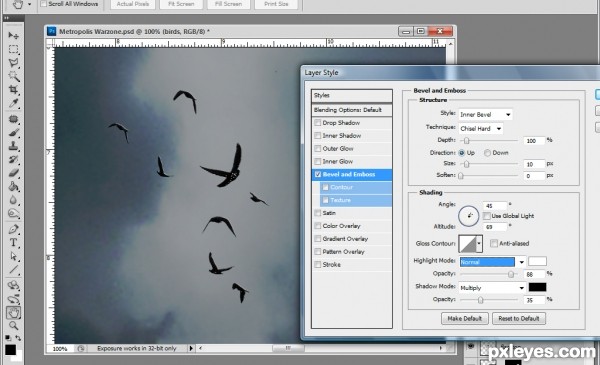The image size is (600, 365).
Task: Click the Fit Screen button
Action: 181,4
